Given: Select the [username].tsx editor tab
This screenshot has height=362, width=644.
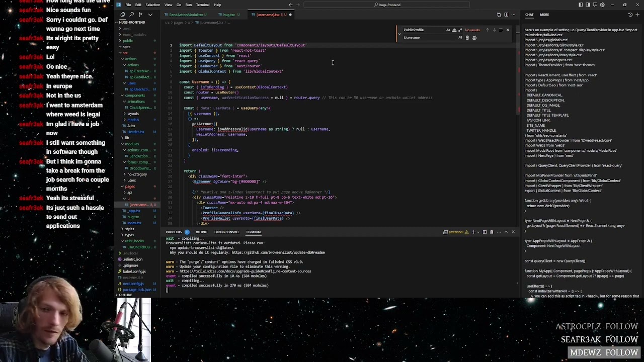Looking at the screenshot, I should tap(272, 15).
